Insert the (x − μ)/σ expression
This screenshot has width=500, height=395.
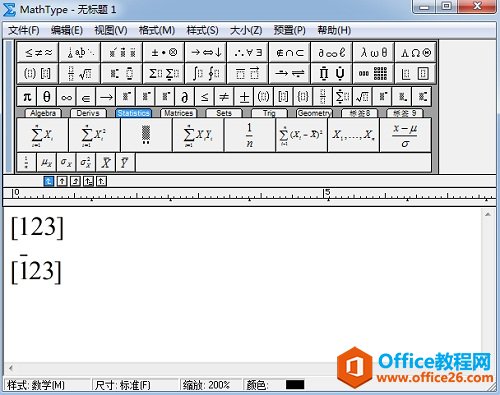(405, 135)
